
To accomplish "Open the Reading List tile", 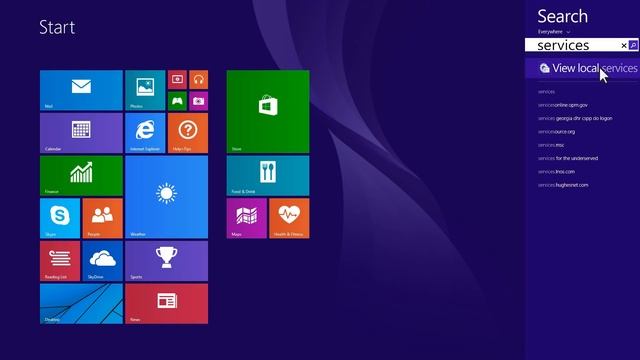I will (x=60, y=261).
